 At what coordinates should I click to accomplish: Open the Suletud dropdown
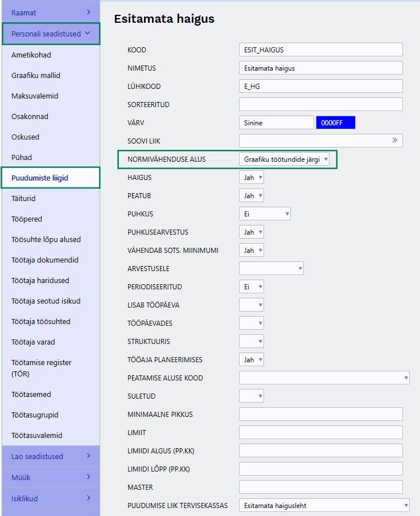click(251, 396)
